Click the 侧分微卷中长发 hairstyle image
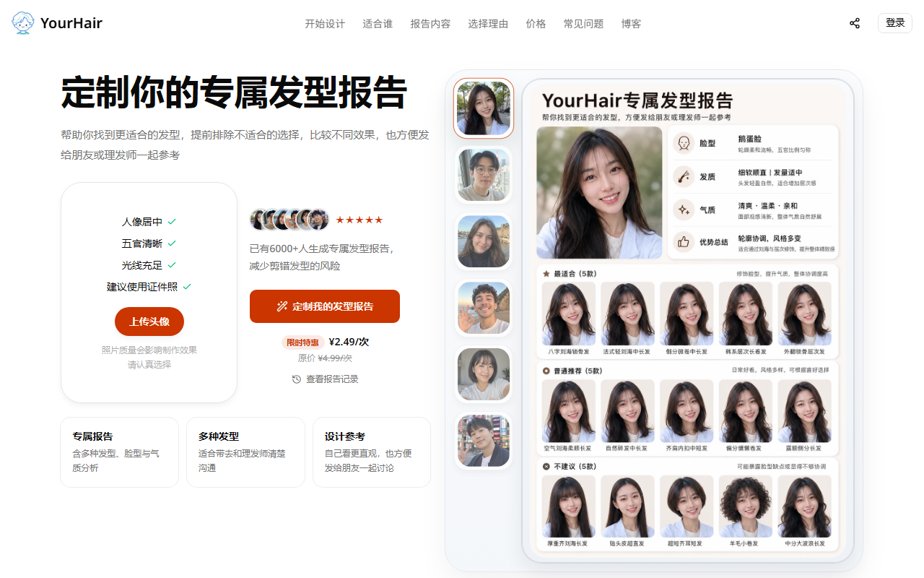 [x=687, y=314]
